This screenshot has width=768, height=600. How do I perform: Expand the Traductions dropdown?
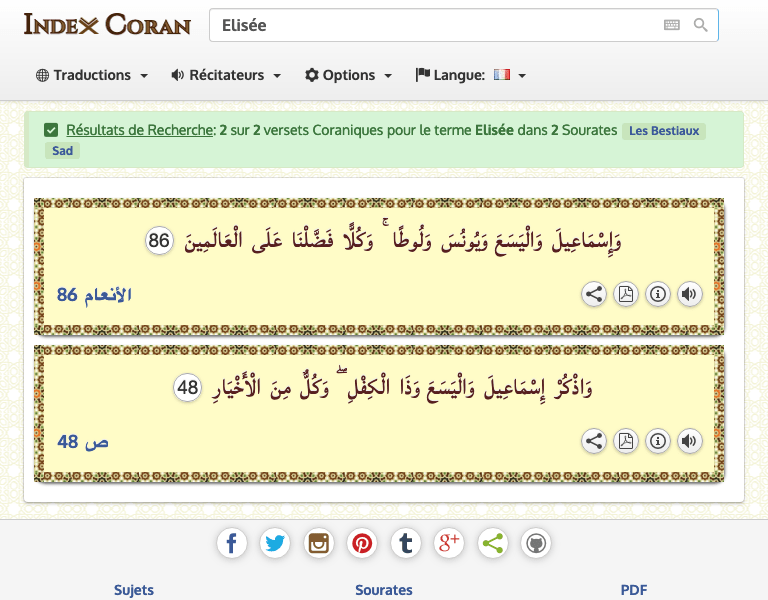pos(92,75)
